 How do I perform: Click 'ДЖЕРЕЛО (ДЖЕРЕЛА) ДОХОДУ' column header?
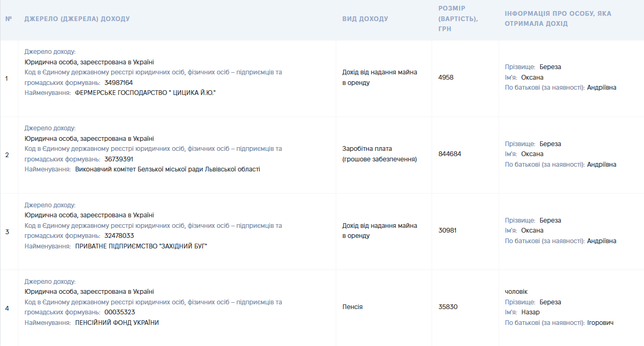click(77, 19)
